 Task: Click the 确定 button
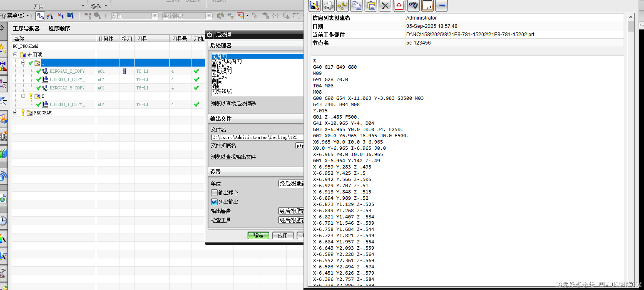[258, 235]
